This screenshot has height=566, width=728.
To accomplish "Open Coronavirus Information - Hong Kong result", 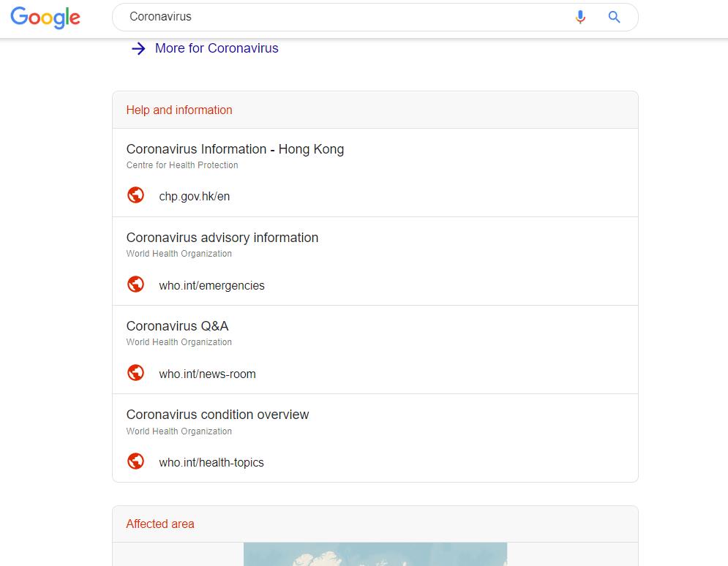I will [x=235, y=149].
